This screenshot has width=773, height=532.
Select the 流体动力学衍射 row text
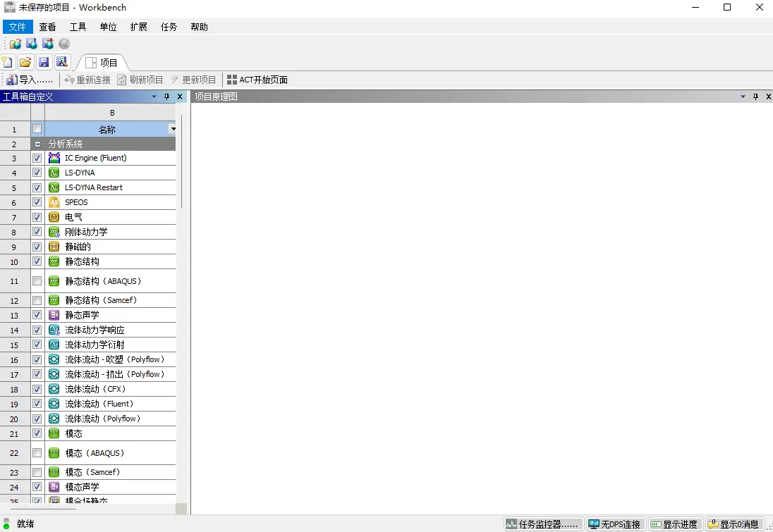pyautogui.click(x=95, y=345)
